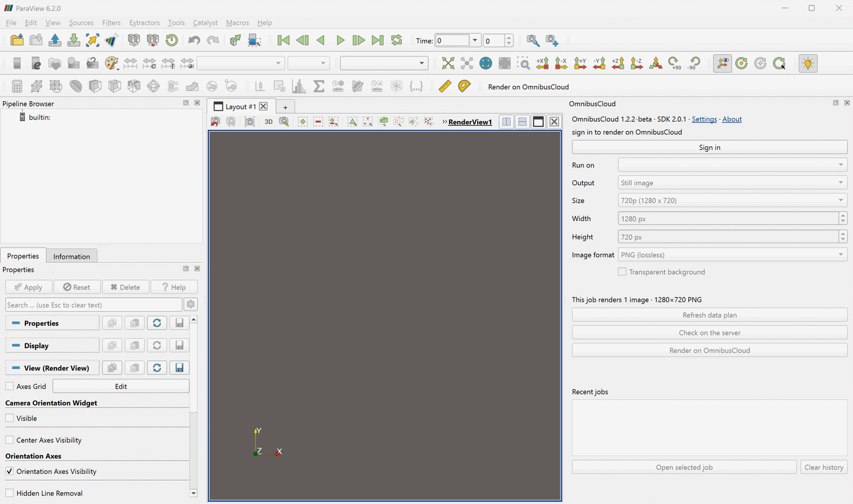Split the render view horizontally
Viewport: 853px width, 504px height.
coord(507,122)
